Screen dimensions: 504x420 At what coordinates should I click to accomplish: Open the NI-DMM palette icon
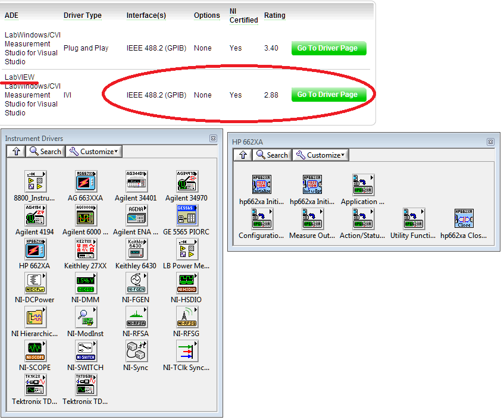(x=86, y=283)
